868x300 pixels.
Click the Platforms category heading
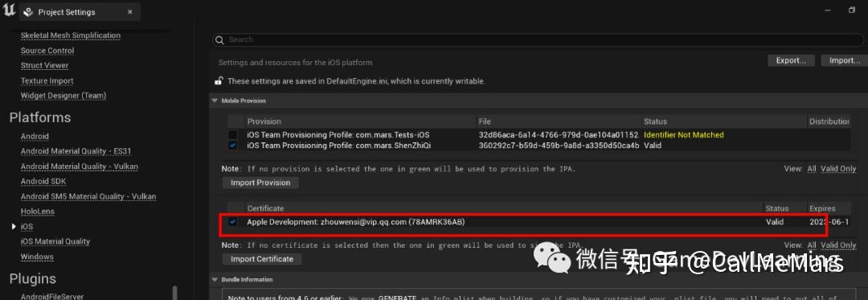pos(40,117)
